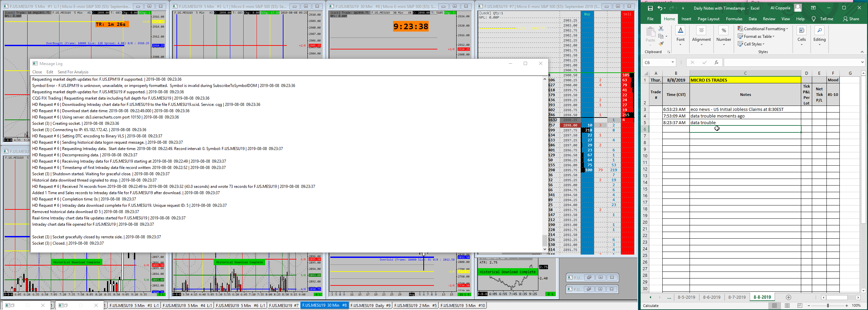
Task: Switch to chart tab F.US.MESU19 #7
Action: [x=284, y=306]
